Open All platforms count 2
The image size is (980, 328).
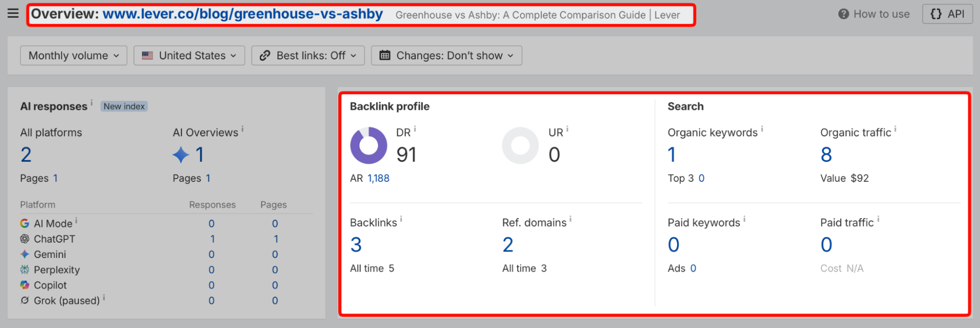click(26, 155)
